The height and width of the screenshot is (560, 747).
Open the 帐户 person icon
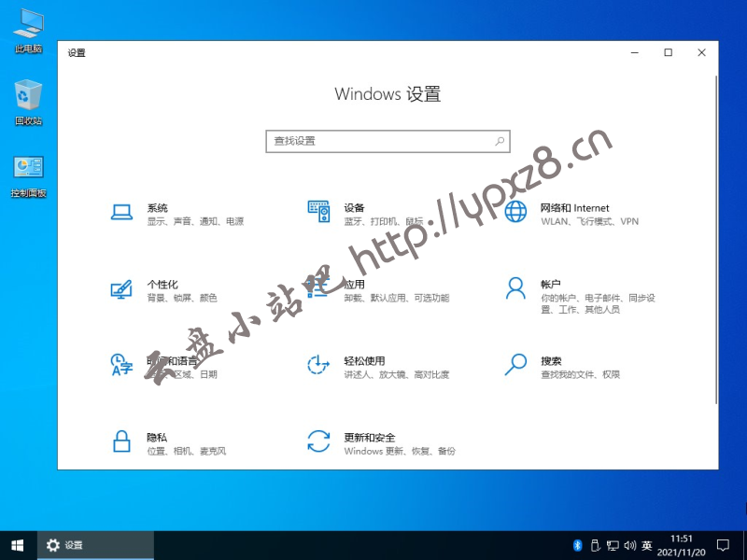pyautogui.click(x=515, y=288)
